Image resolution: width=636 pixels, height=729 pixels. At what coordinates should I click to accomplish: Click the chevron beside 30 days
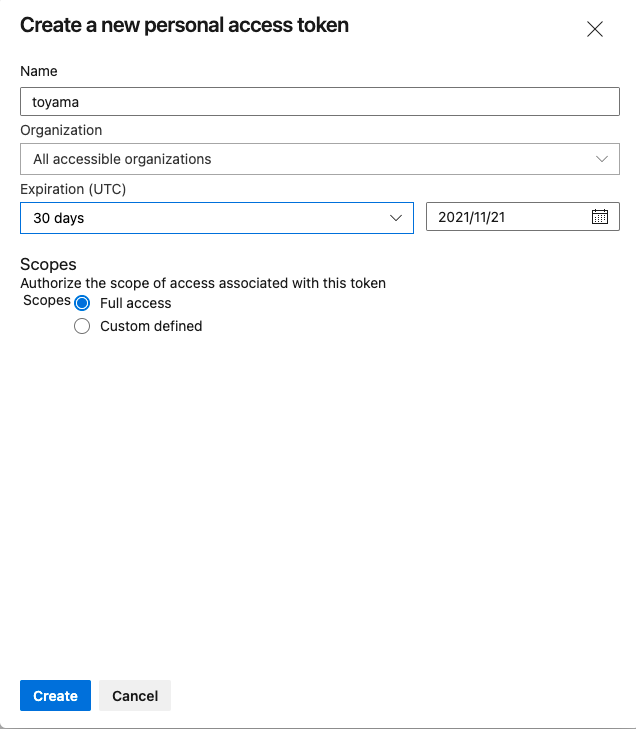point(395,218)
